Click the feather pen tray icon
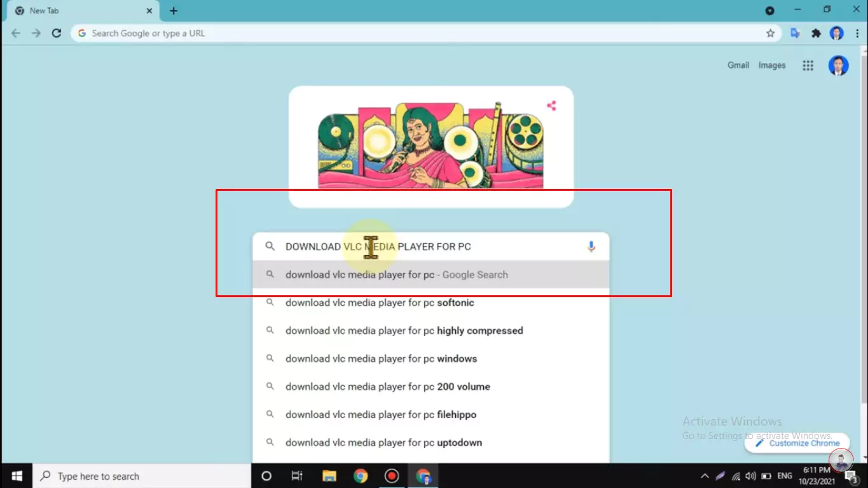The image size is (868, 488). pyautogui.click(x=720, y=476)
